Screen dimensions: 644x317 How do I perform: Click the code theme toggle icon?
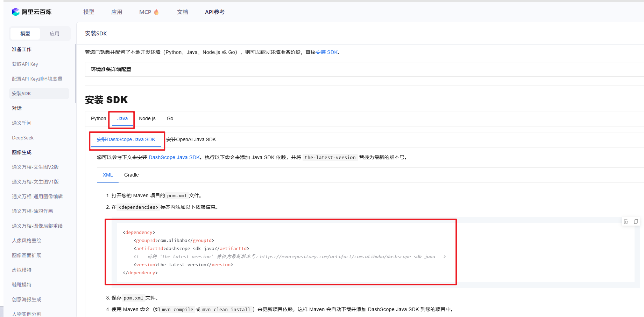pyautogui.click(x=626, y=222)
